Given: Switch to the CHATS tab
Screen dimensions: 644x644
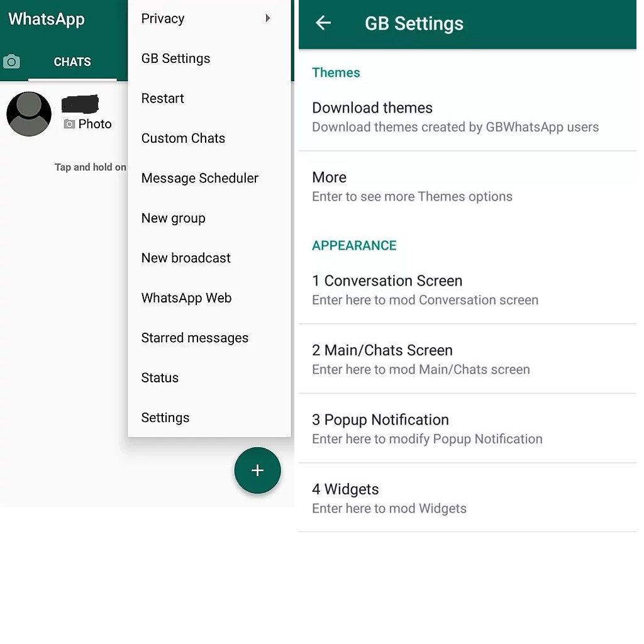Looking at the screenshot, I should [72, 62].
